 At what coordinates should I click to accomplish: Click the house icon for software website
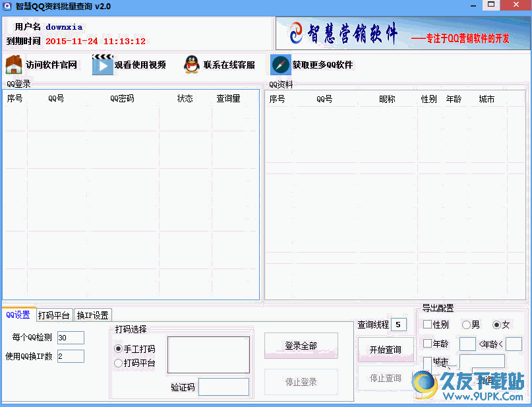(x=14, y=65)
